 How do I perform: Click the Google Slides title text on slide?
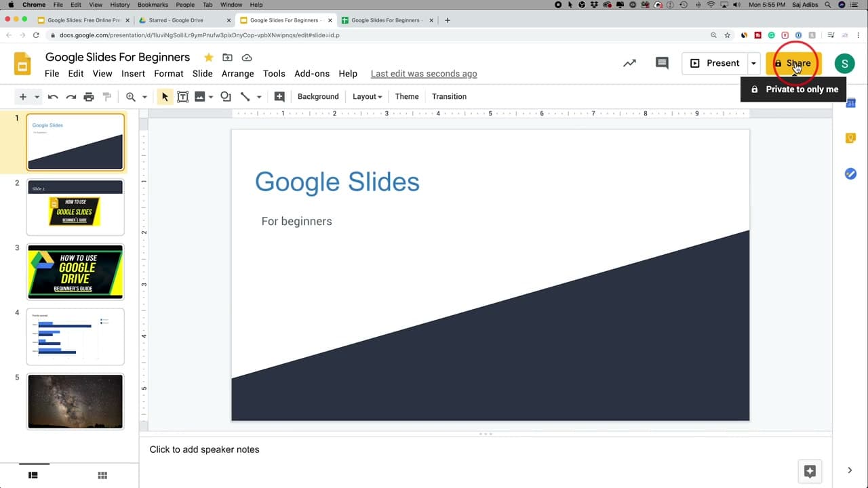(337, 182)
